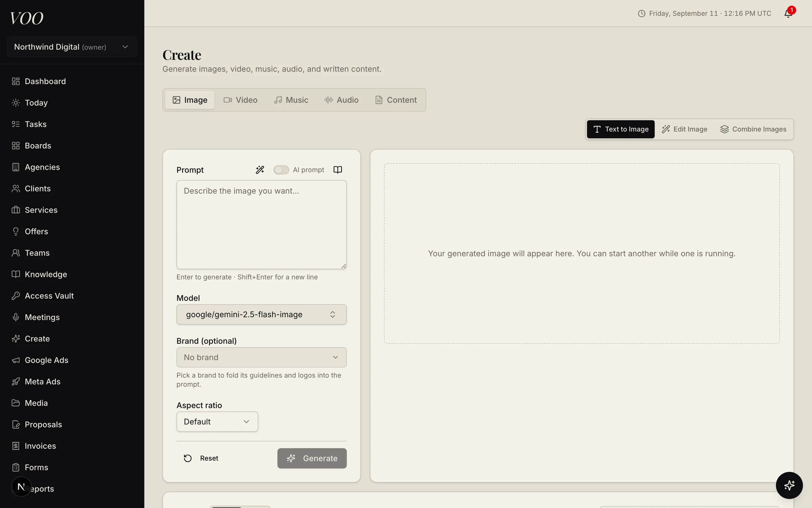Open Today in the sidebar
The image size is (812, 508).
(x=72, y=103)
